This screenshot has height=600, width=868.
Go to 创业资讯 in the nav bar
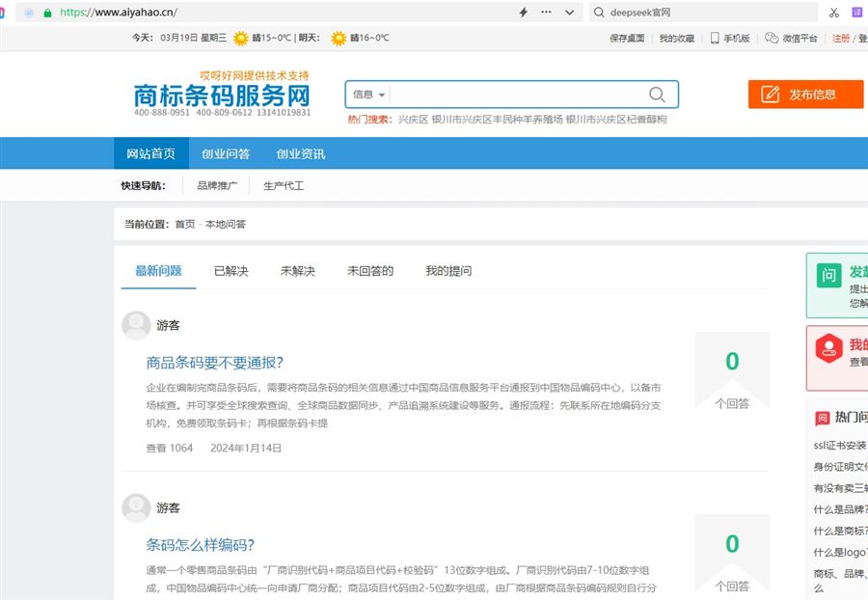coord(301,154)
